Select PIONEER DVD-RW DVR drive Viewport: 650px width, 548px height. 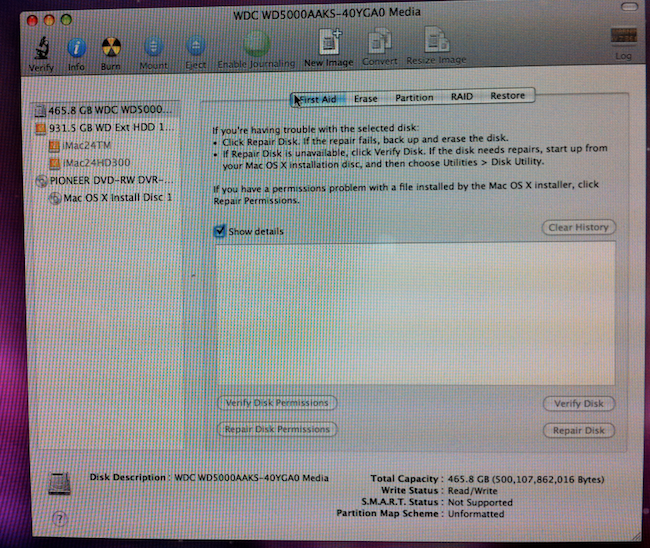pos(106,180)
